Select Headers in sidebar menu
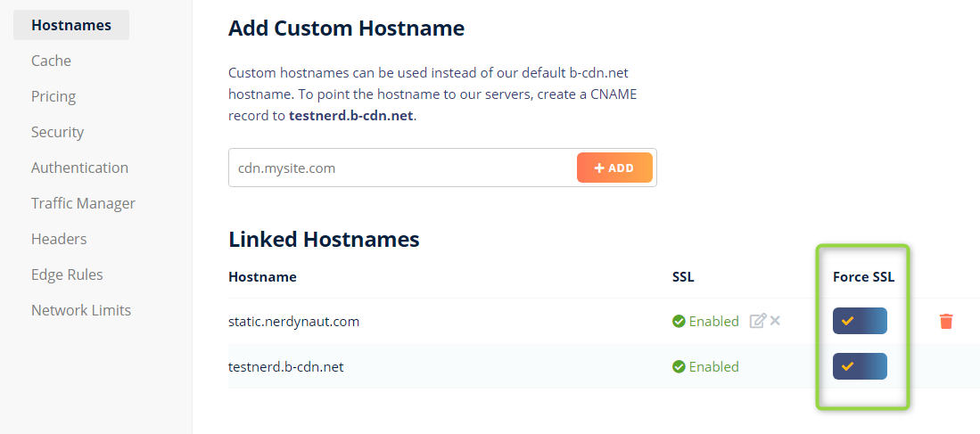The width and height of the screenshot is (980, 434). tap(59, 239)
